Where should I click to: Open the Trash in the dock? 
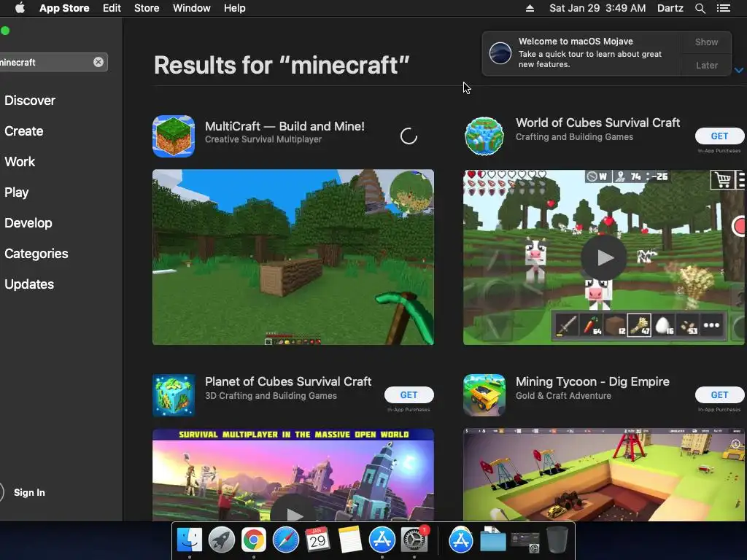click(557, 540)
